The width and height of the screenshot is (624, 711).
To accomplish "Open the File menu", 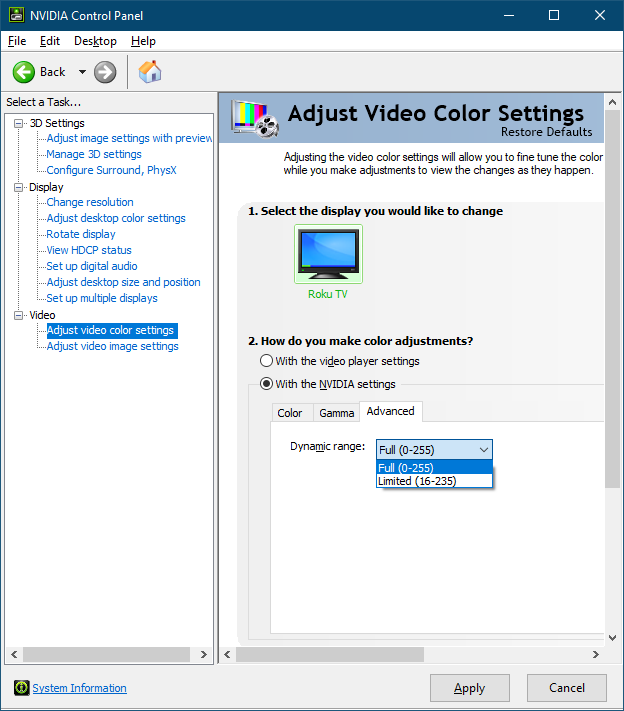I will [17, 41].
